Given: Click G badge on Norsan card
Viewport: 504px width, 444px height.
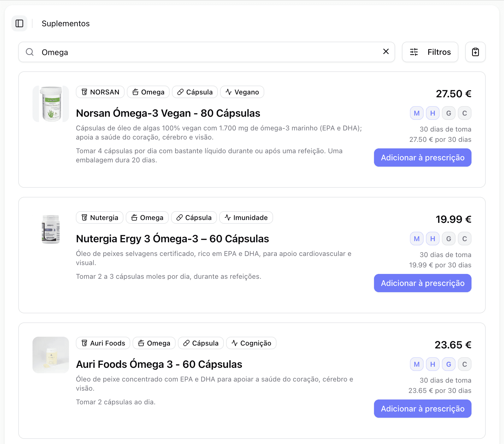Looking at the screenshot, I should [x=448, y=113].
